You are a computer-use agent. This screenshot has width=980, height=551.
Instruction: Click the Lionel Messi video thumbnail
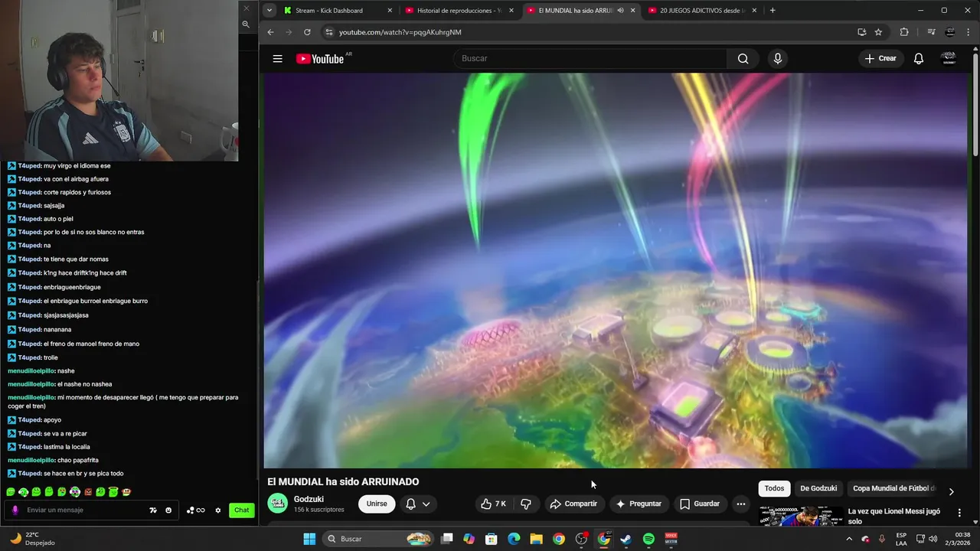click(801, 517)
